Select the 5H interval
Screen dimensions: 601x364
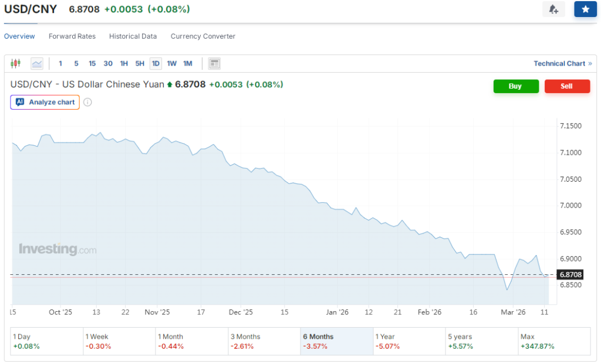(x=140, y=63)
